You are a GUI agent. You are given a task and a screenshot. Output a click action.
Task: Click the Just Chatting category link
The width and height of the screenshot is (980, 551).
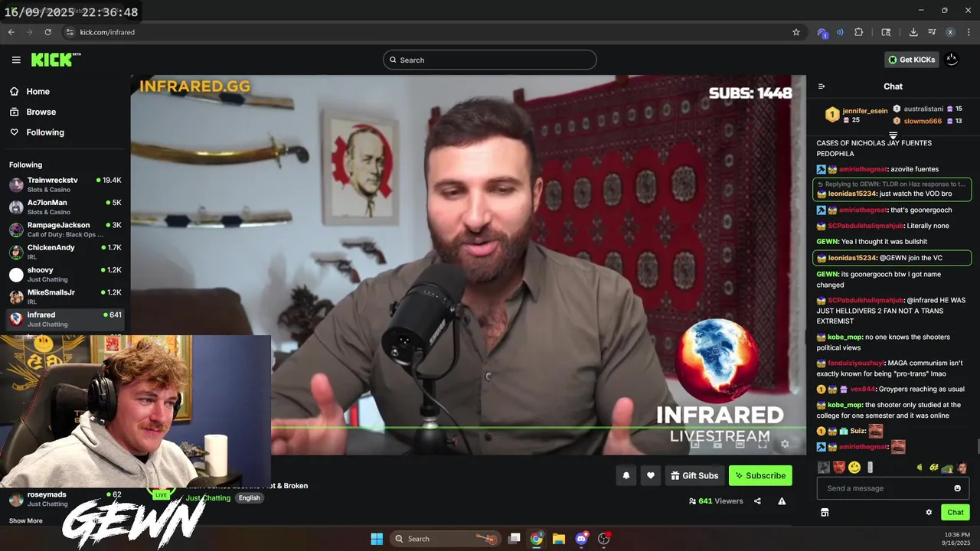coord(208,497)
